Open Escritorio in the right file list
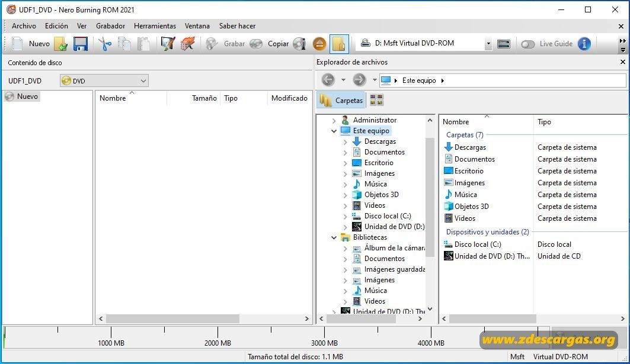 [463, 171]
